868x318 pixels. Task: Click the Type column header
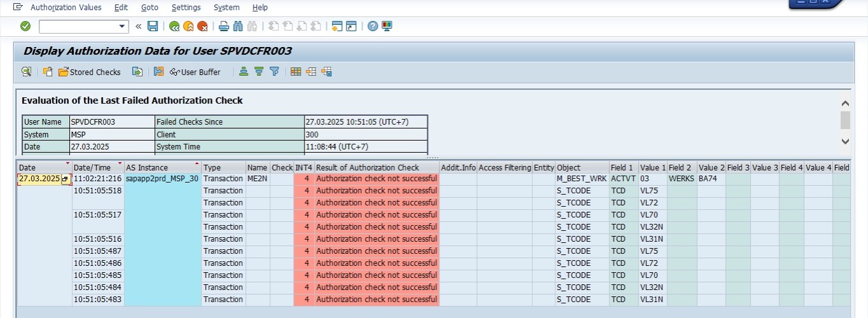tap(223, 168)
